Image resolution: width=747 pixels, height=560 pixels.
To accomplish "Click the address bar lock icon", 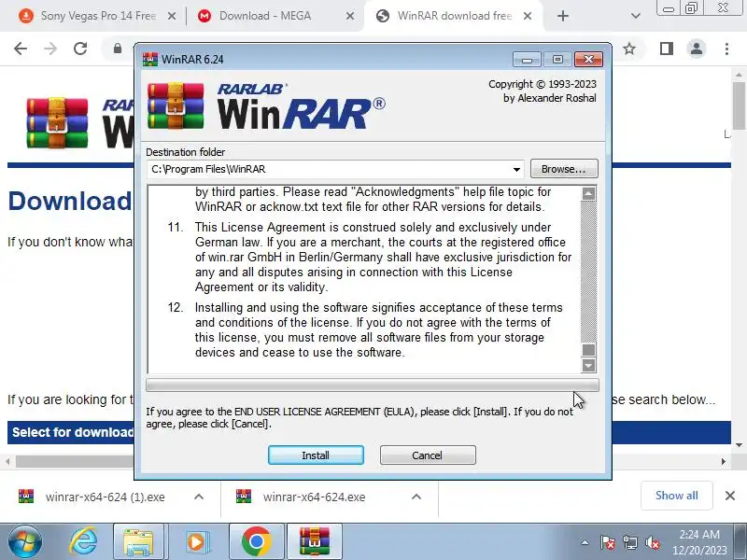I will pos(118,49).
